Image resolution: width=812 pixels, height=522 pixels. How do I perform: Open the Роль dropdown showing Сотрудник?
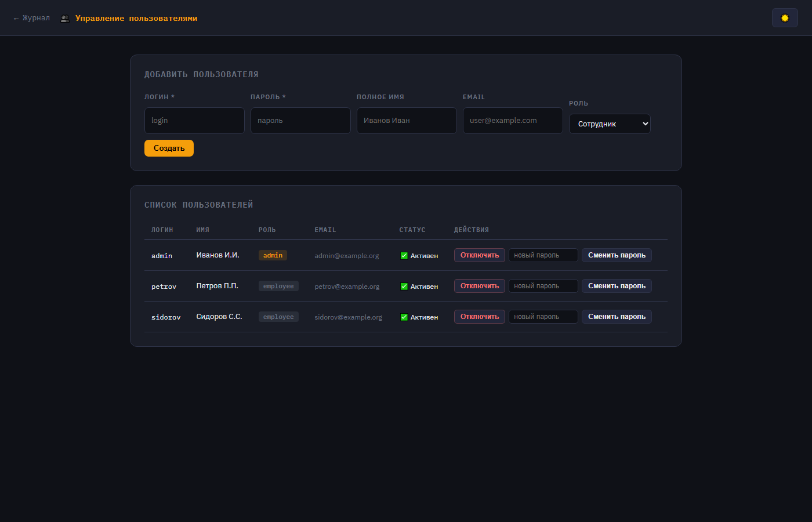pos(610,124)
